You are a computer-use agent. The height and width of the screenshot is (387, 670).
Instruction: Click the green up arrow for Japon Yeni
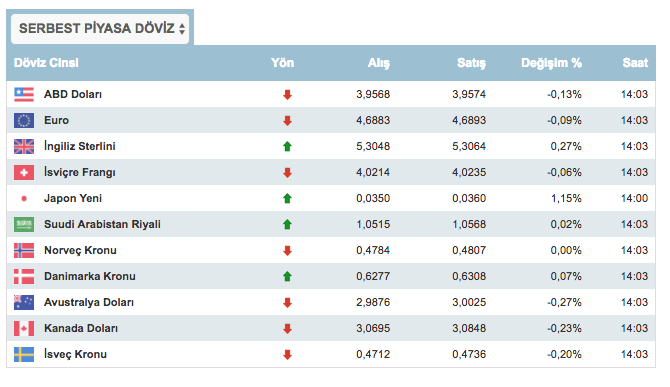(287, 198)
